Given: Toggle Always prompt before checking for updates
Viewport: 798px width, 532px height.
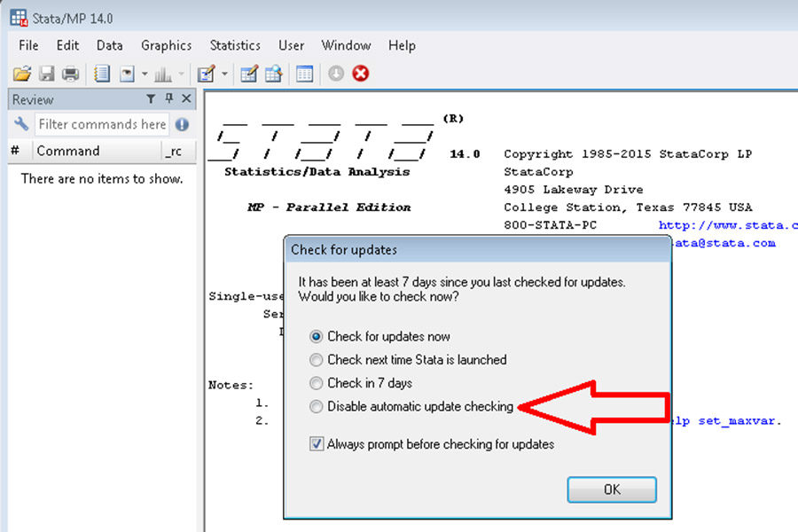Looking at the screenshot, I should click(316, 444).
